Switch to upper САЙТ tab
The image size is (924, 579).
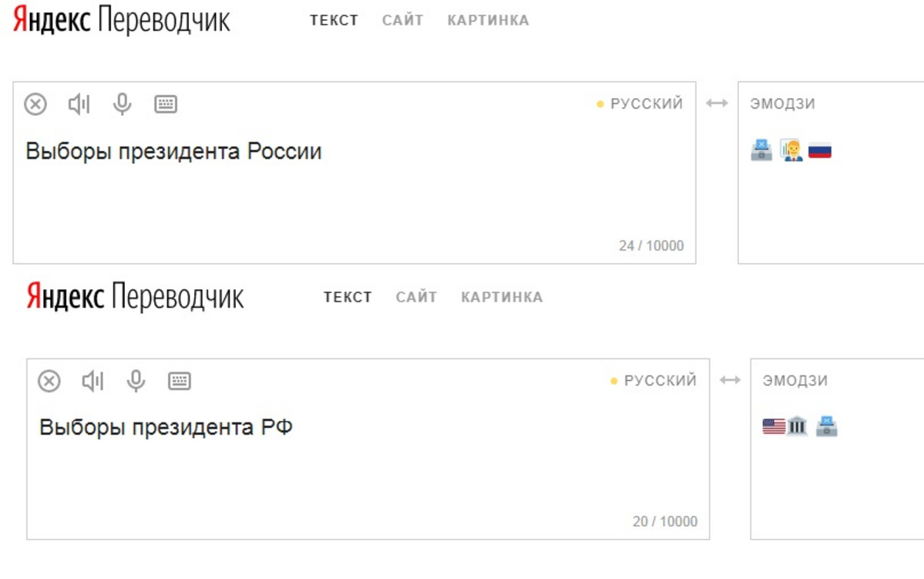(402, 21)
